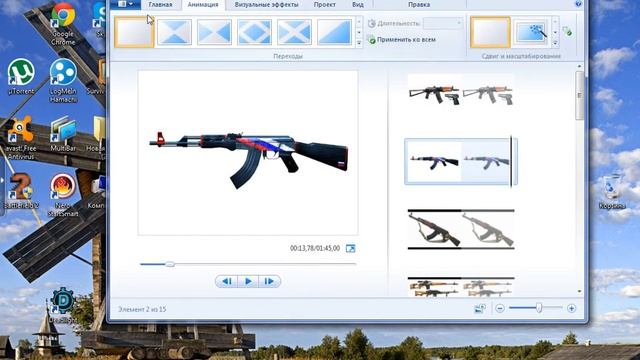
Task: Switch to the Главная tab
Action: (x=160, y=4)
